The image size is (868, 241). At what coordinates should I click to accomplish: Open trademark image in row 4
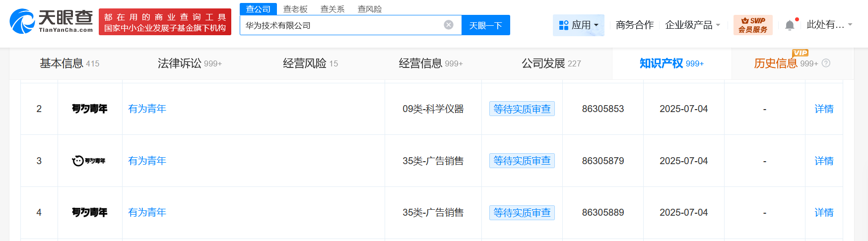[90, 213]
